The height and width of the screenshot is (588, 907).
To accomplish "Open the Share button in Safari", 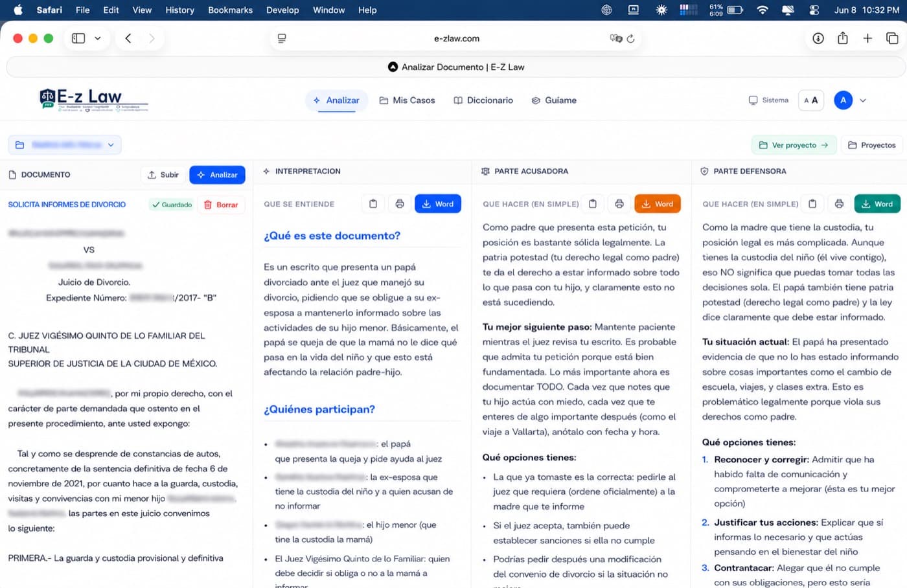I will pos(843,38).
